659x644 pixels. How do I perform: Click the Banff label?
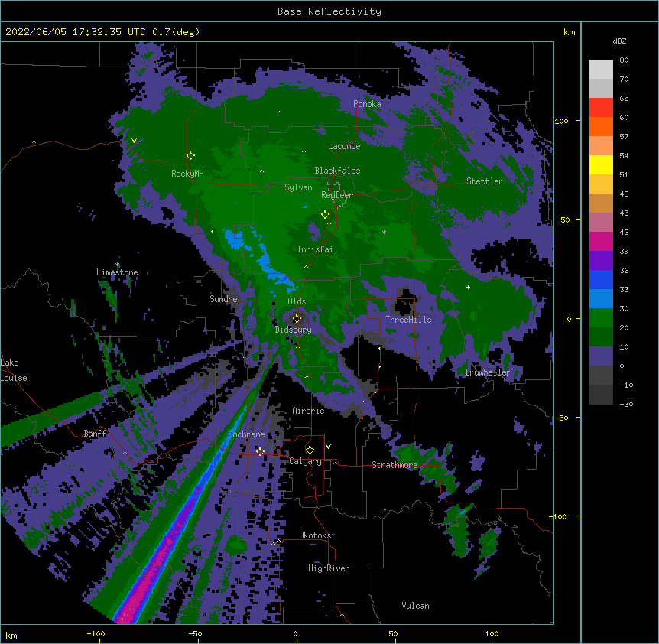tap(95, 434)
